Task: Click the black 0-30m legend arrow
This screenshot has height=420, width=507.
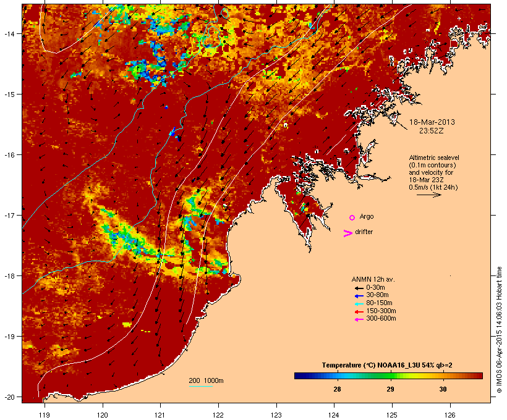Action: coord(359,288)
